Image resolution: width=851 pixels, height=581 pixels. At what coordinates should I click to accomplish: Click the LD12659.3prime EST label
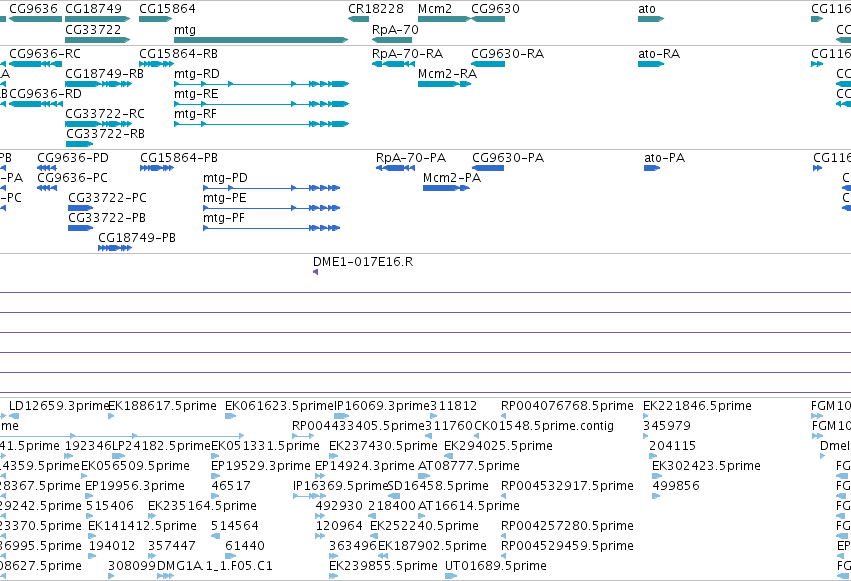click(59, 406)
